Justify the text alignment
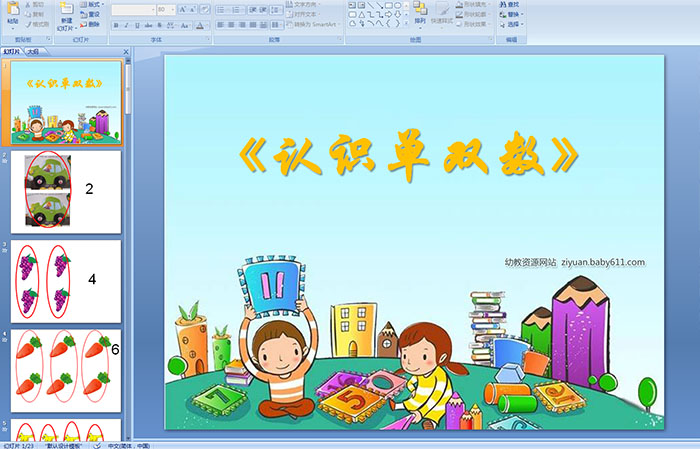Screen dimensions: 700x449 point(253,25)
